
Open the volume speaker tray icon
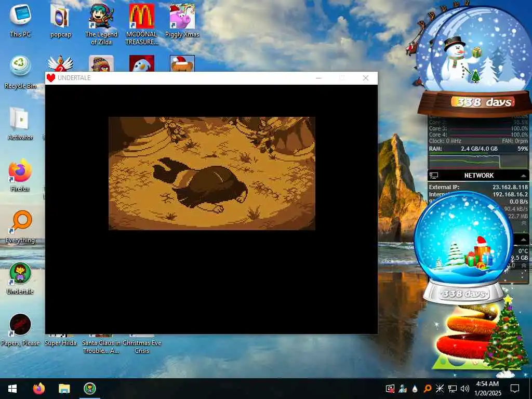pos(465,389)
